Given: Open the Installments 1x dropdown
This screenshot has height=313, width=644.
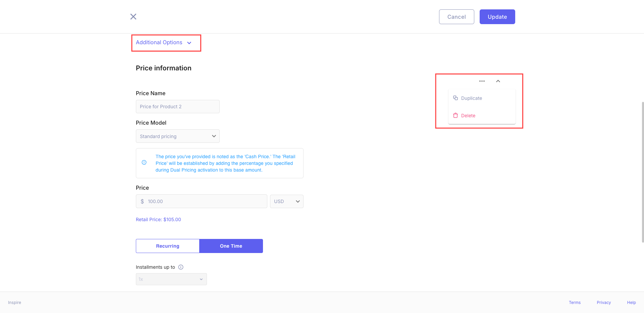Looking at the screenshot, I should [171, 279].
